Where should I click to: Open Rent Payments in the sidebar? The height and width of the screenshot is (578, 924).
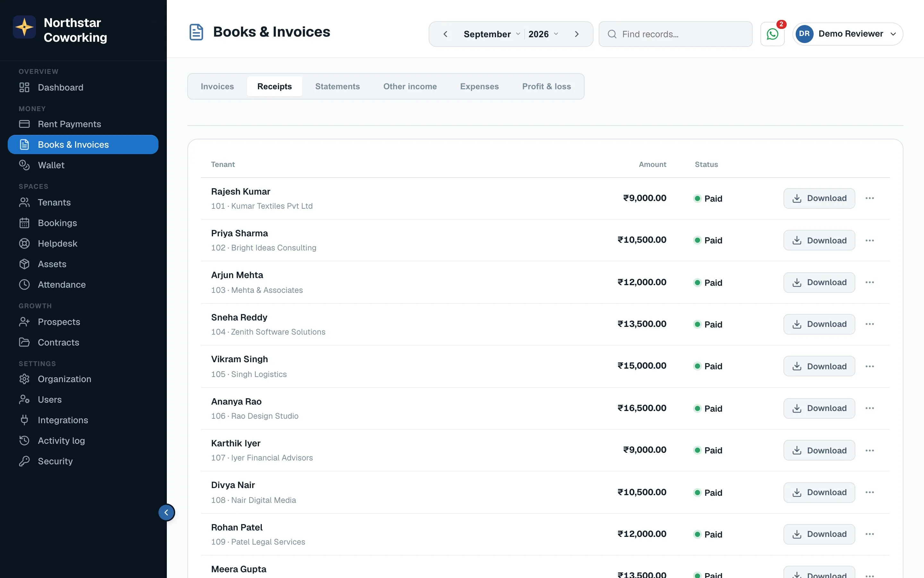(x=83, y=124)
